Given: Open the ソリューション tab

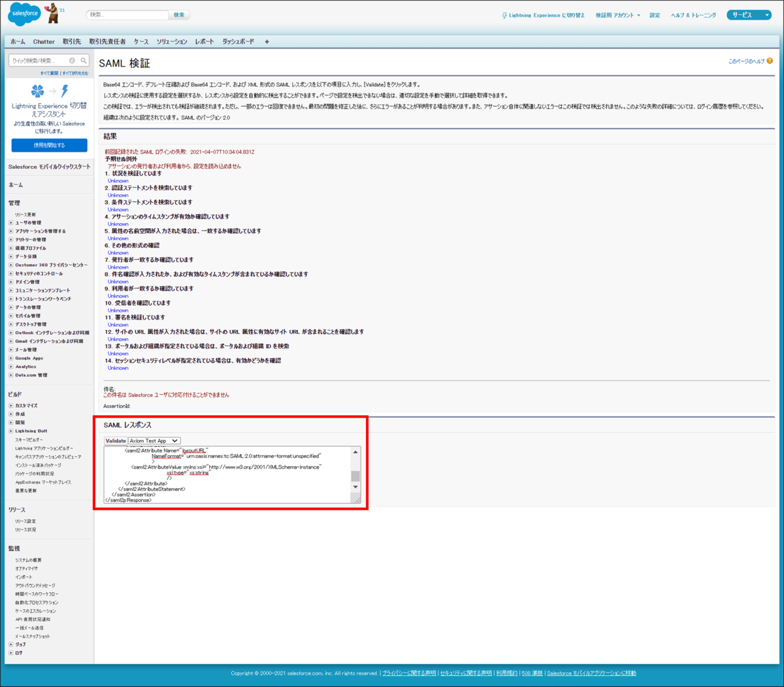Looking at the screenshot, I should pyautogui.click(x=172, y=42).
